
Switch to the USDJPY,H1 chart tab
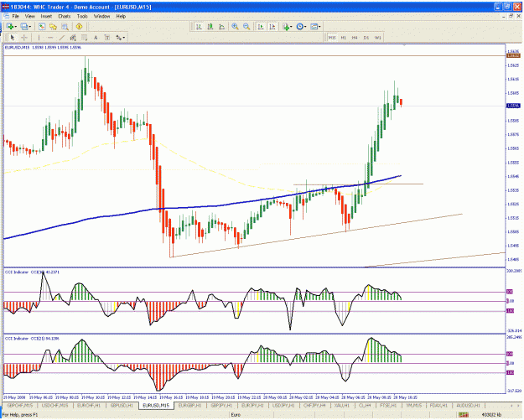pyautogui.click(x=283, y=405)
